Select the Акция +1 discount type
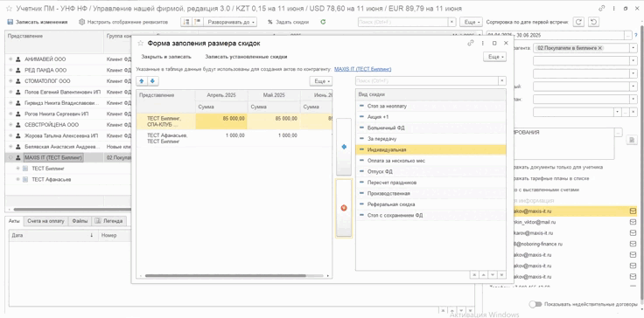Image resolution: width=644 pixels, height=318 pixels. tap(430, 117)
